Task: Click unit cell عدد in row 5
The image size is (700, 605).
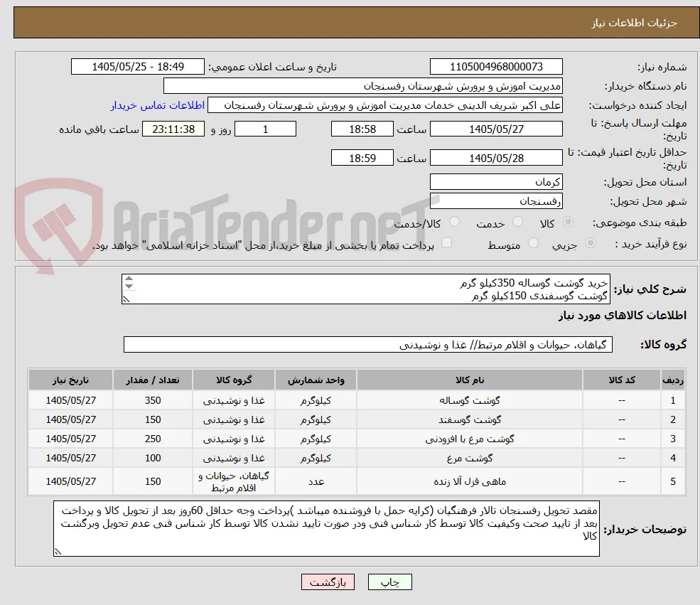Action: point(316,481)
